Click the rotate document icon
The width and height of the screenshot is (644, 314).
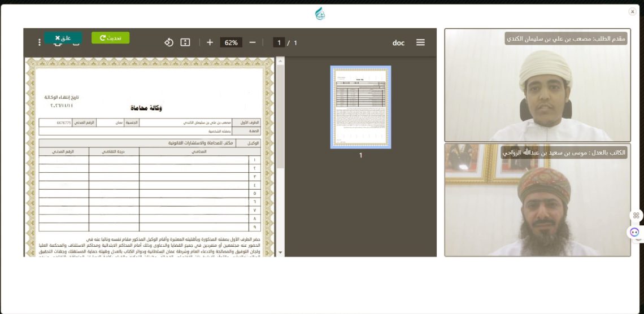tap(169, 42)
